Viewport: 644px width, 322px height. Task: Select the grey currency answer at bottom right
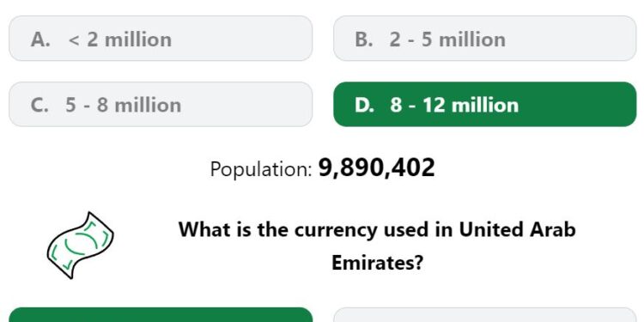485,314
